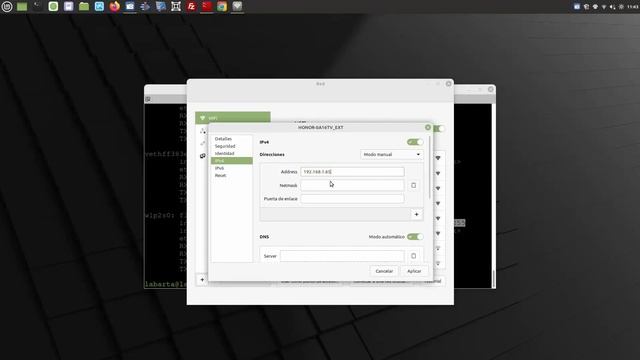Open the purple notes app launcher
The width and height of the screenshot is (640, 360).
(x=69, y=7)
